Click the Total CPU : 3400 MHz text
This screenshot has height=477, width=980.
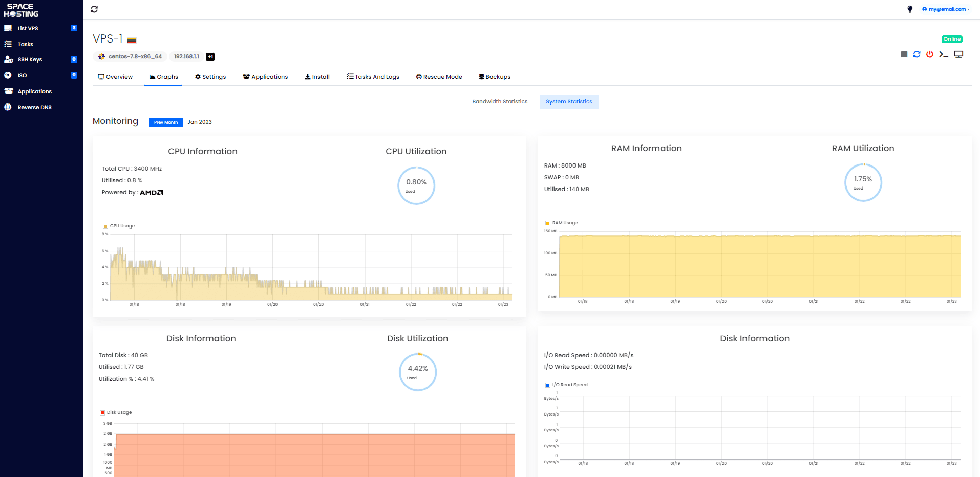pyautogui.click(x=132, y=169)
